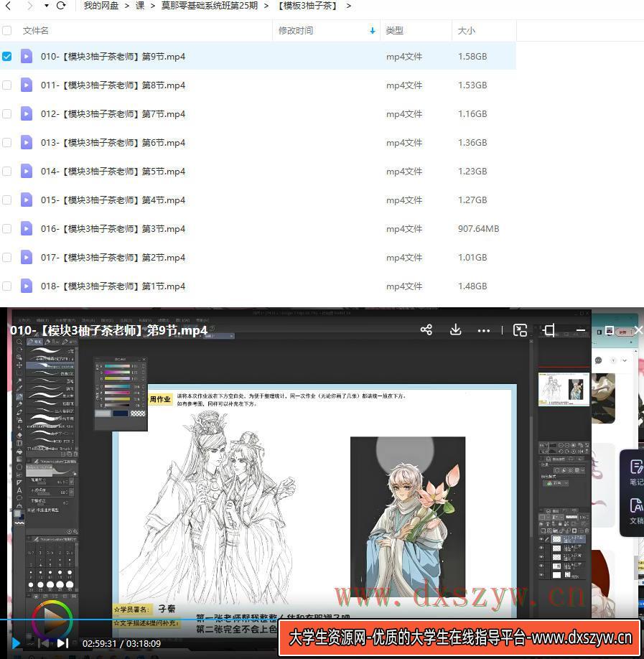
Task: Navigate to 课 breadcrumb folder
Action: coord(140,6)
